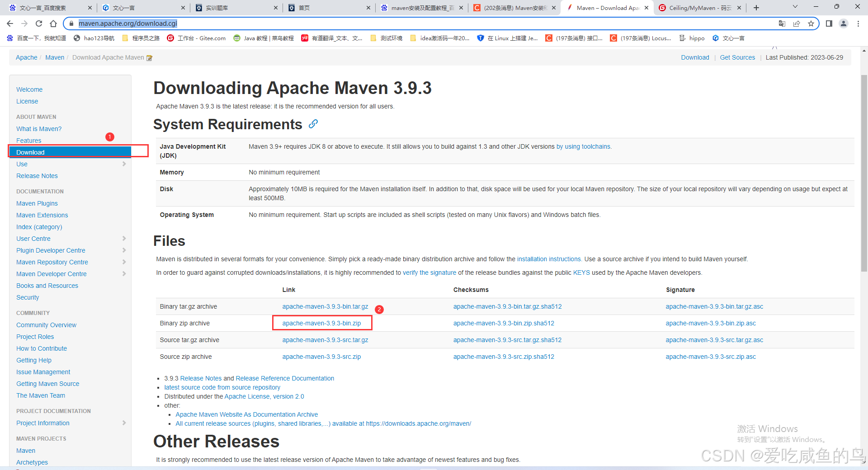
Task: Open hao123导航 bookmark
Action: tap(94, 38)
